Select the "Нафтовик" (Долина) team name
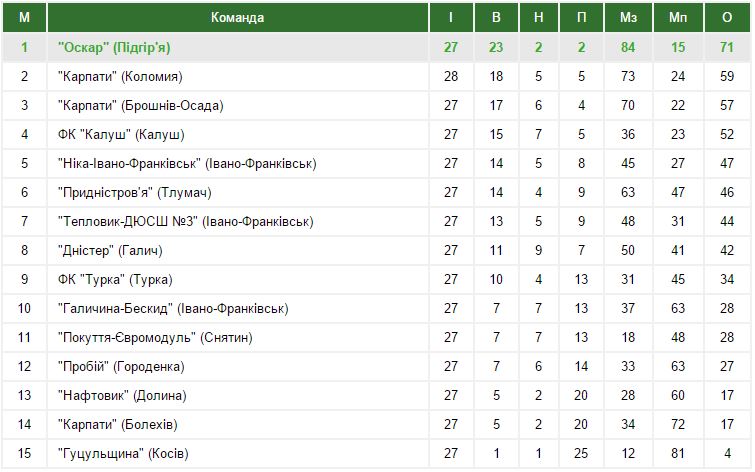Screen dimensions: 755x472 coord(122,395)
